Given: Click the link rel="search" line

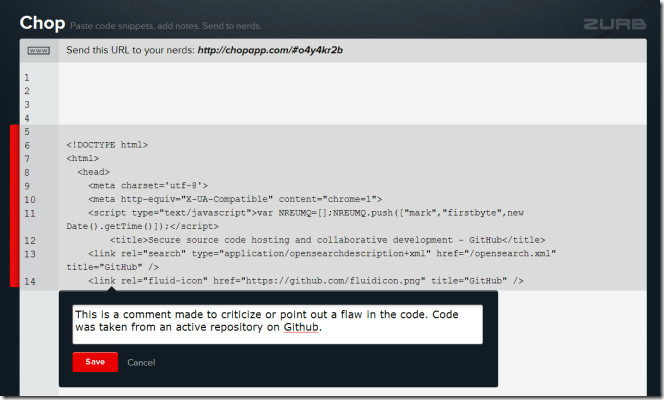Looking at the screenshot, I should coord(322,253).
